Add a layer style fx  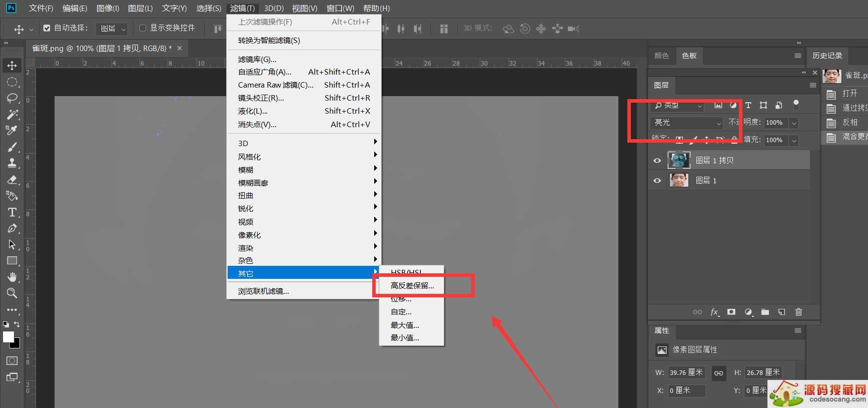click(714, 312)
